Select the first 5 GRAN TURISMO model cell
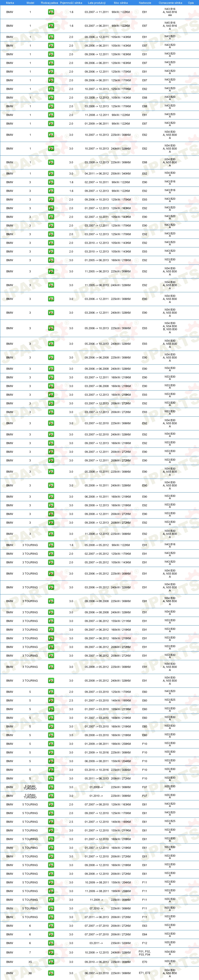This screenshot has width=199, height=980. tap(30, 787)
